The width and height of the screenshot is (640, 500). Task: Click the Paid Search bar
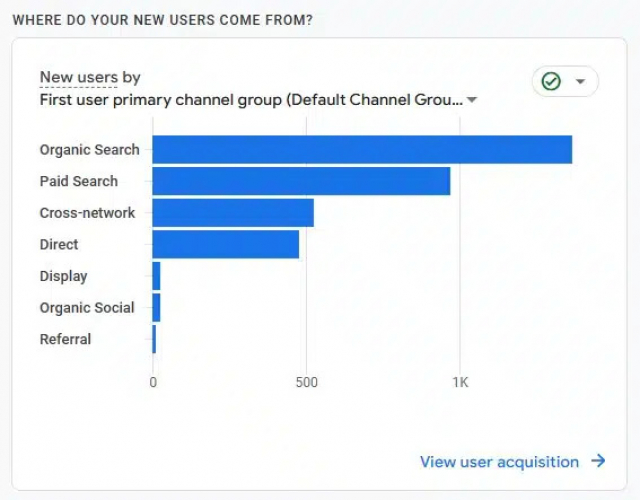click(301, 181)
